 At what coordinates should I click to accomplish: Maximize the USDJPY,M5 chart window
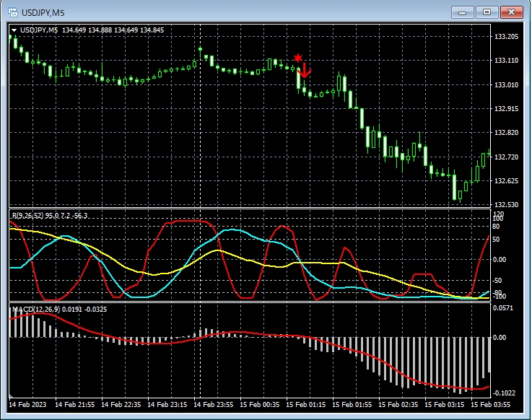pos(487,12)
